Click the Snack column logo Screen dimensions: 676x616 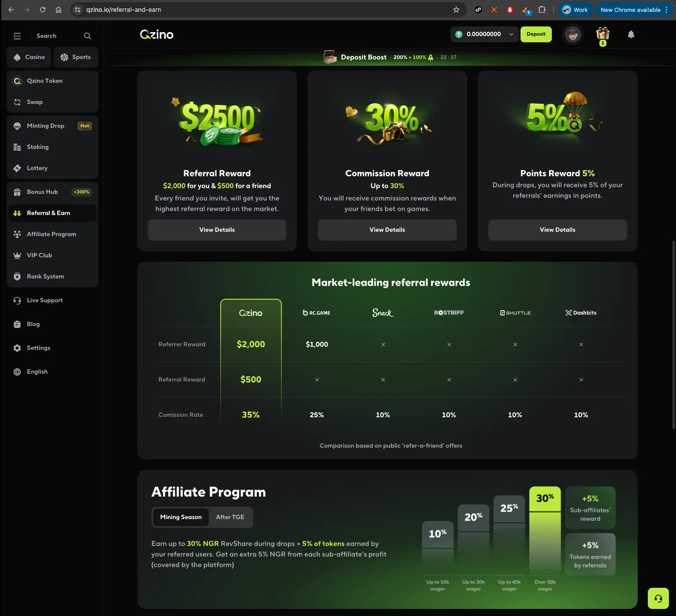click(x=383, y=313)
